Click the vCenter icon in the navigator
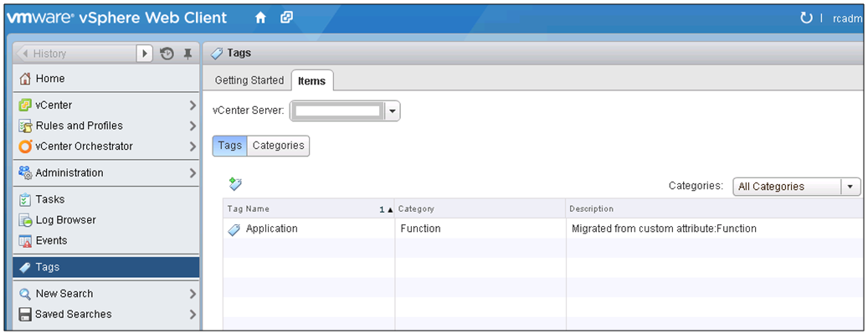Viewport: 868px width, 334px height. 25,105
